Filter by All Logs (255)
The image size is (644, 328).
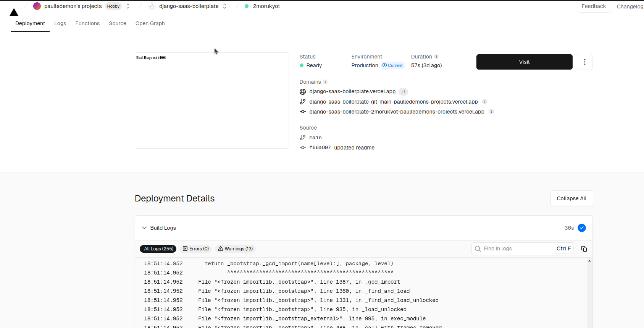click(158, 249)
